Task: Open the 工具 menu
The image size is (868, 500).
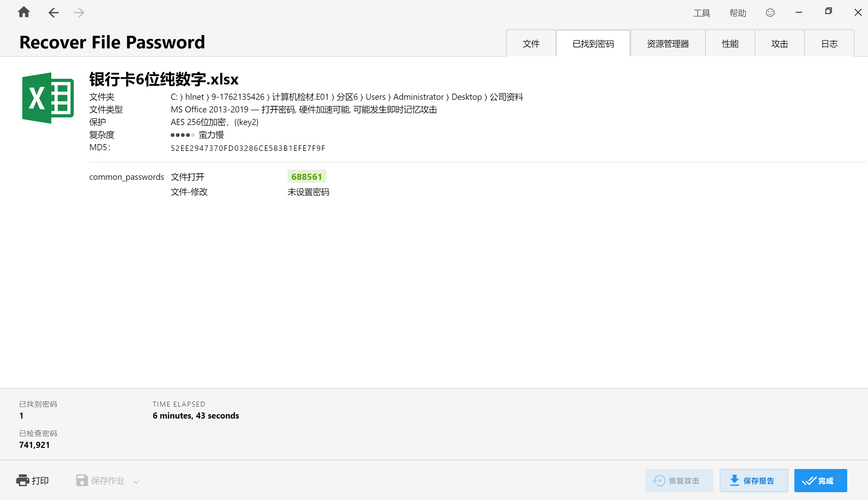Action: tap(701, 13)
